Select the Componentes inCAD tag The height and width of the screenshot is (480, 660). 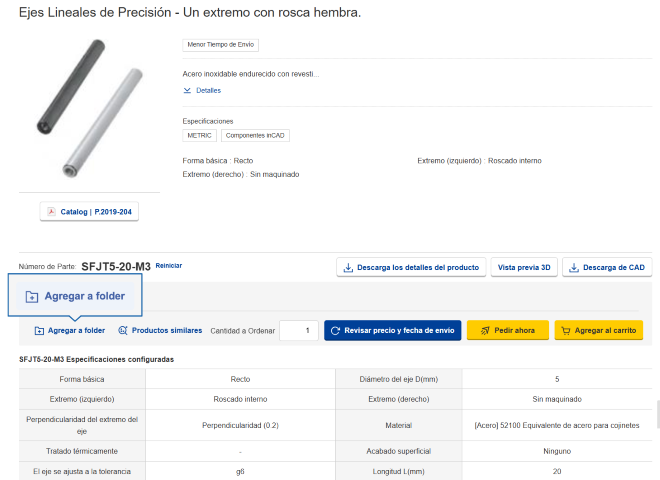tap(255, 135)
